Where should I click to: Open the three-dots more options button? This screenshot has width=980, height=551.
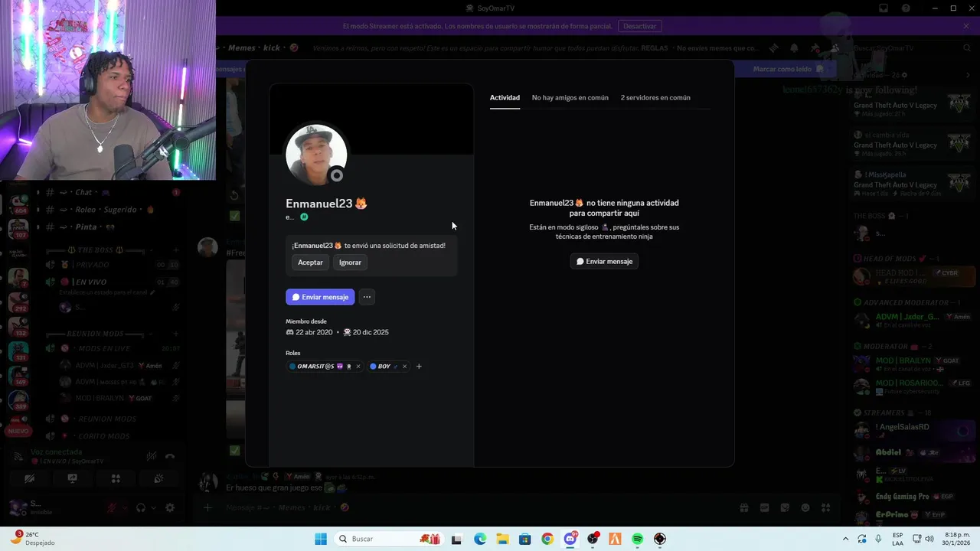point(367,297)
